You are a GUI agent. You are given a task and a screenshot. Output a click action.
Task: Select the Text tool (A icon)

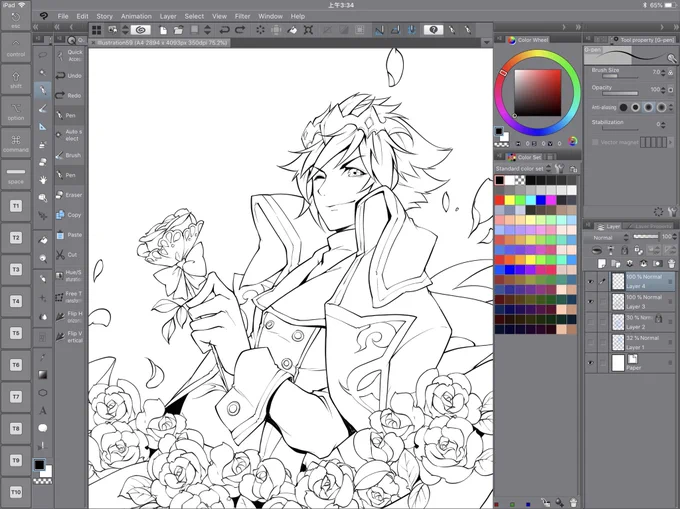(42, 410)
